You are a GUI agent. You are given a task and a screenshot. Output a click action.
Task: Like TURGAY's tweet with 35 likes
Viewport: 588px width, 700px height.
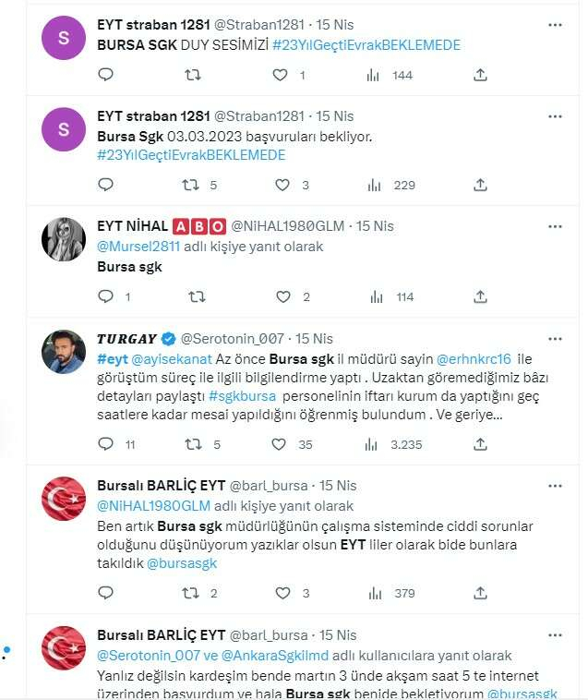pos(280,444)
